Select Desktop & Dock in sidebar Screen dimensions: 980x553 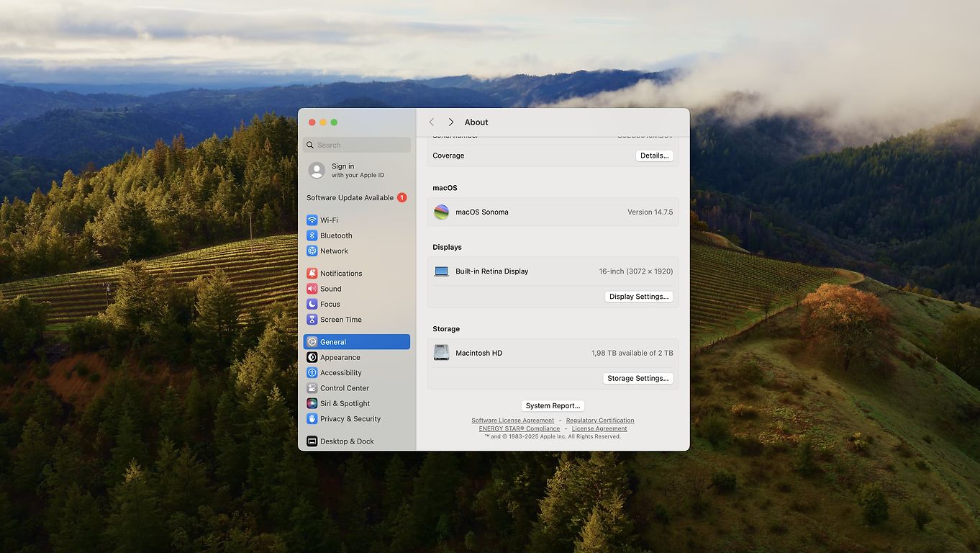coord(357,441)
